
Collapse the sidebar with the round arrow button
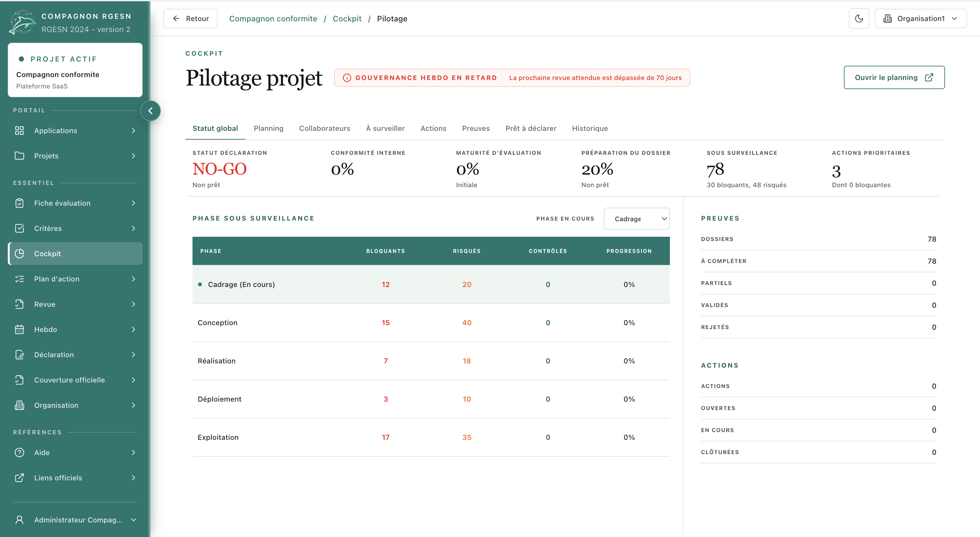(x=150, y=111)
